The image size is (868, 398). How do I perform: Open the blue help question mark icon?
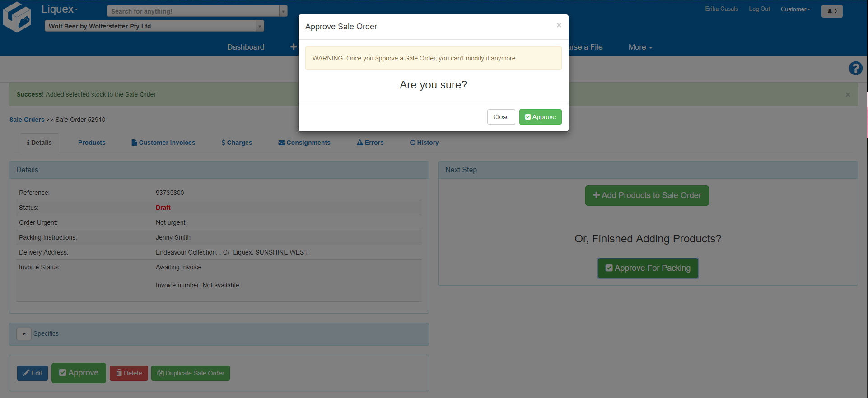click(855, 68)
